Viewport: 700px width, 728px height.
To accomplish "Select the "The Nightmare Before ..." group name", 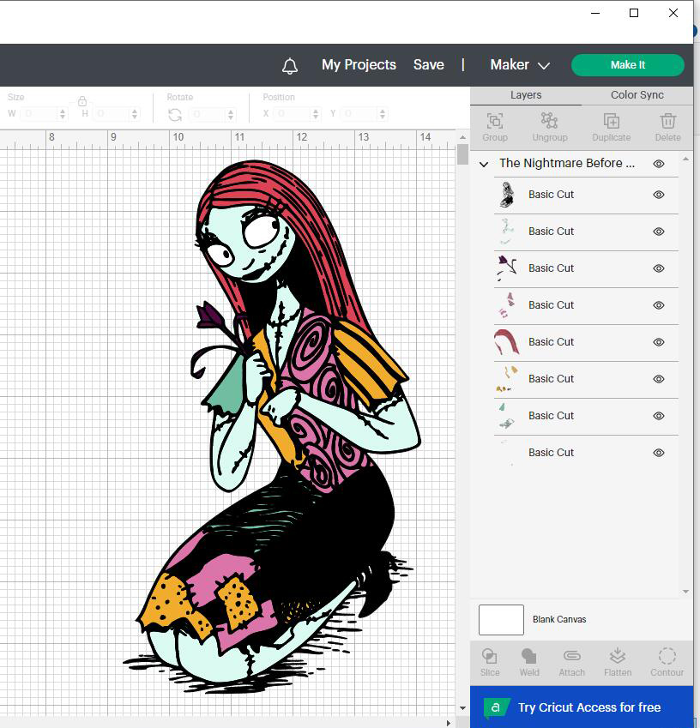I will (x=567, y=164).
